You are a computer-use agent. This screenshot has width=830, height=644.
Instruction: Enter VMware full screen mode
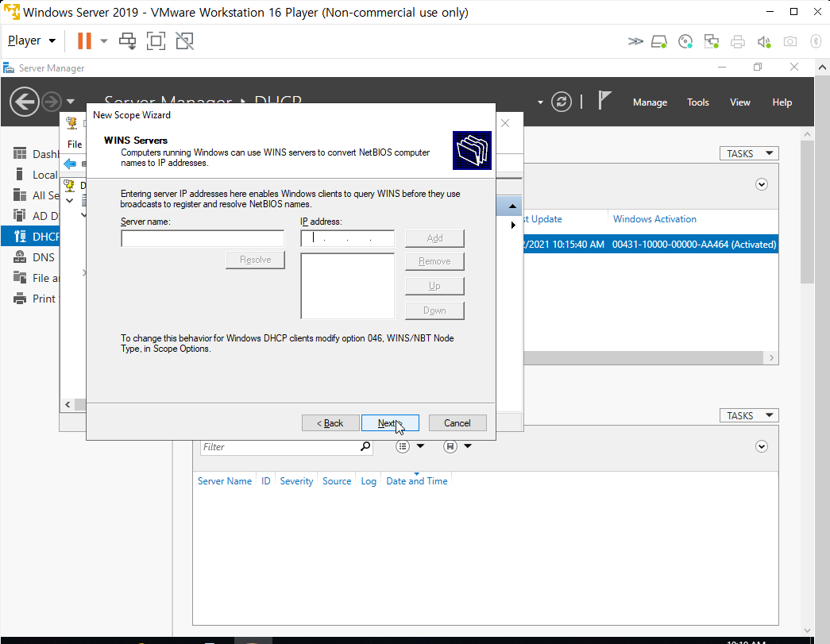(156, 40)
